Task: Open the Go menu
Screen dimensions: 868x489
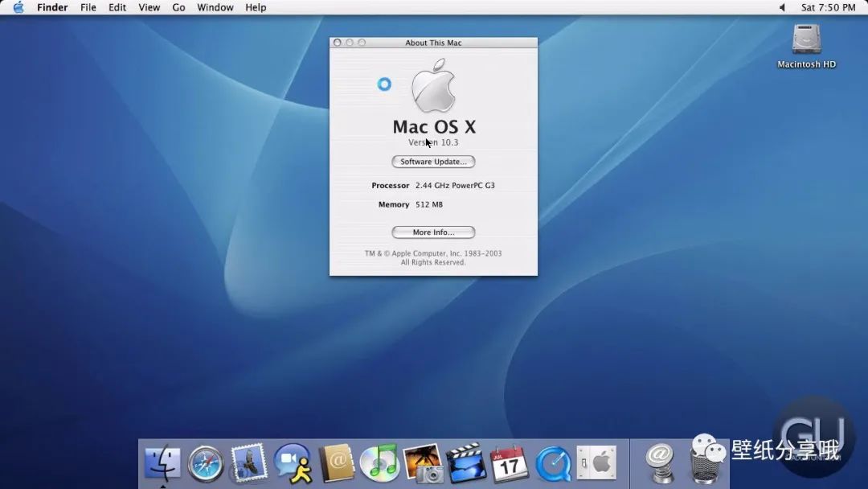Action: (178, 7)
